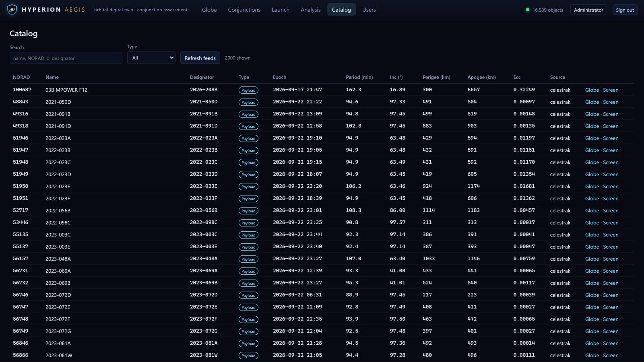Viewport: 644px width, 362px height.
Task: Click Screen link for 2023-003C
Action: click(611, 234)
